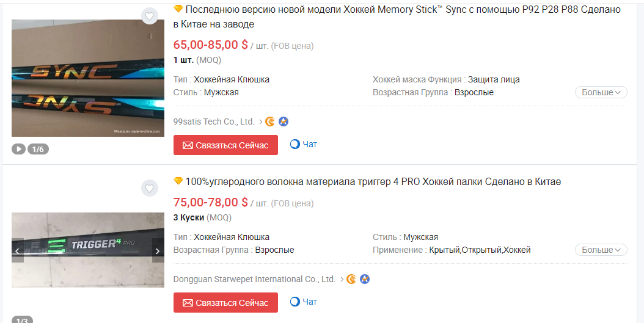
Task: Favorite the Trigger 4 PRO stick listing
Action: [149, 188]
